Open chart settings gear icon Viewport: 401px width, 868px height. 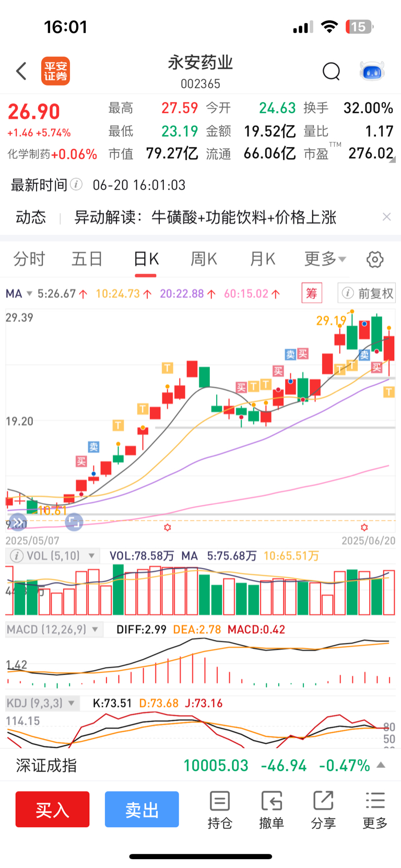pos(375,259)
